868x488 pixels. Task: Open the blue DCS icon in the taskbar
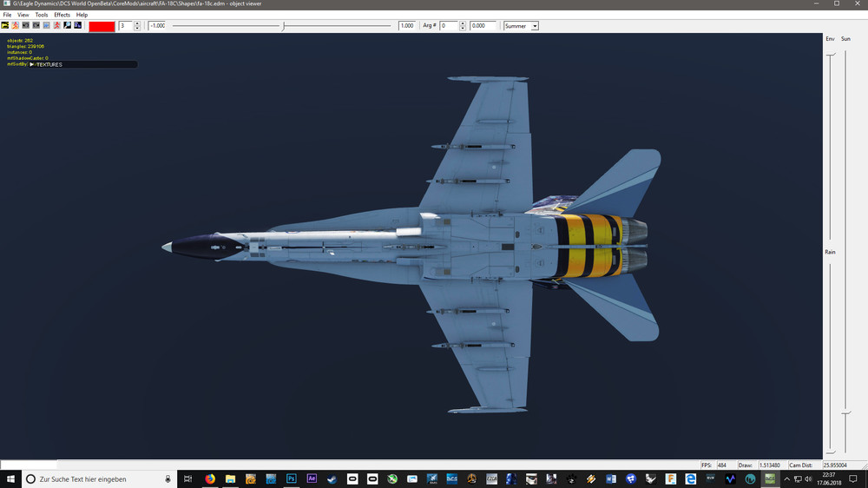(x=452, y=479)
